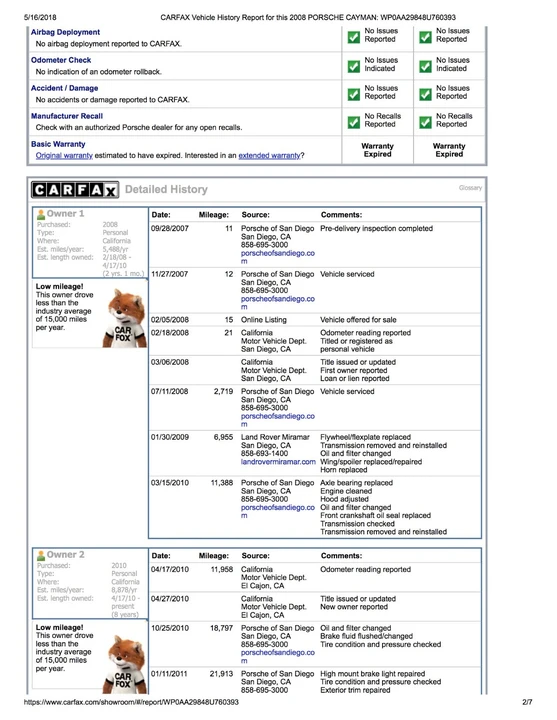Viewport: 557px width, 720px height.
Task: Open porscheofsandiego.com link in the 11/27/2007 entry
Action: (x=277, y=303)
